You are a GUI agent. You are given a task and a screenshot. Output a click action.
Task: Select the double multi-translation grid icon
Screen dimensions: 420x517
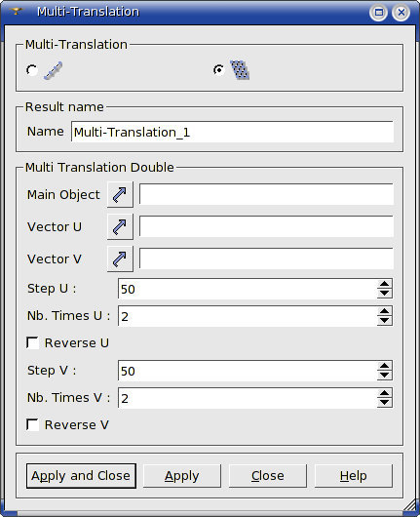[x=240, y=70]
